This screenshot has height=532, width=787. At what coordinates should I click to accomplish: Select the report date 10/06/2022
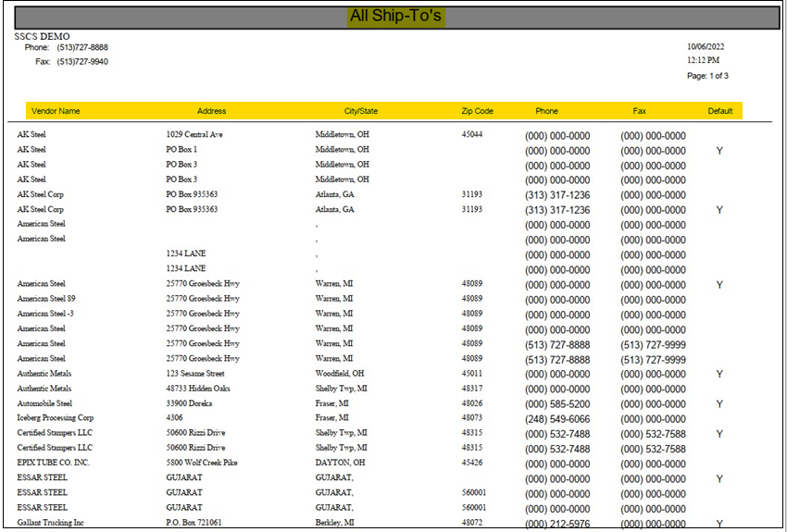[706, 46]
